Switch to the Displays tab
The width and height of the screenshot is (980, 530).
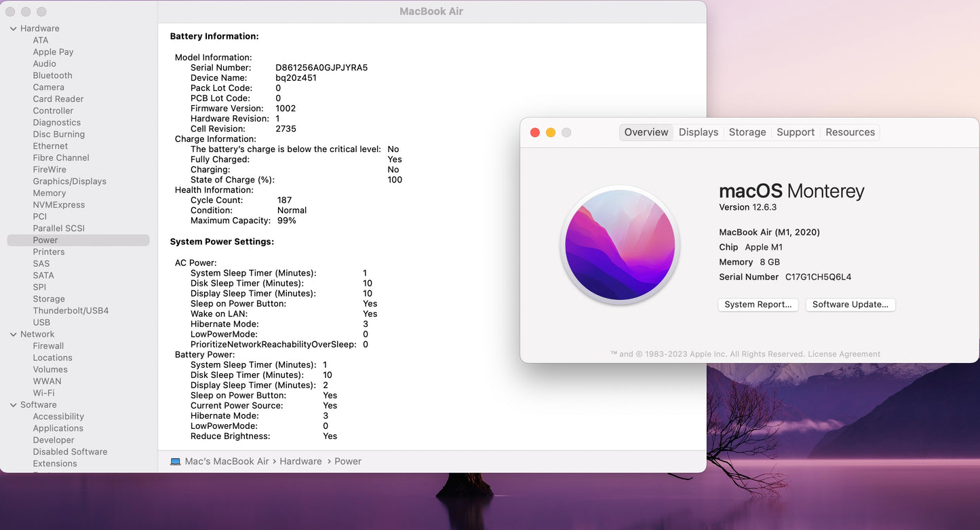click(699, 132)
